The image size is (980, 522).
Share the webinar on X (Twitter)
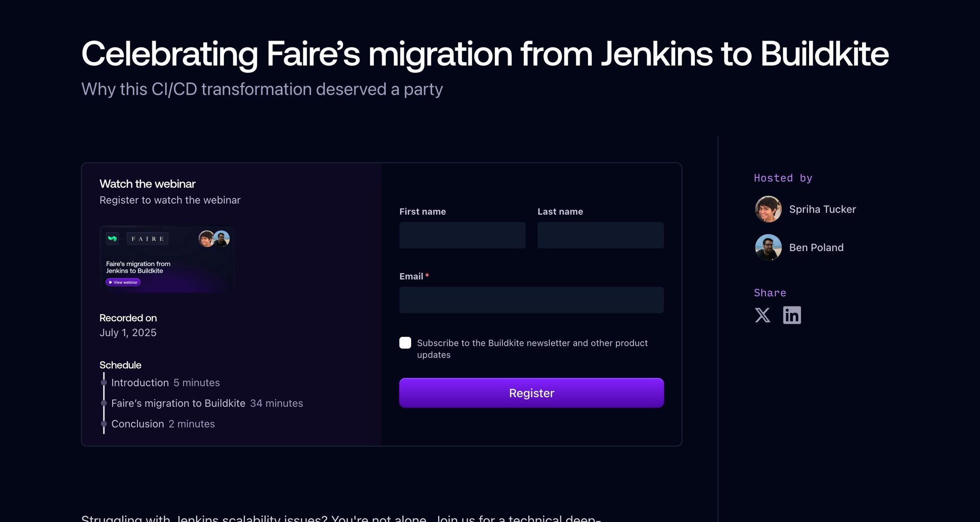[x=762, y=315]
